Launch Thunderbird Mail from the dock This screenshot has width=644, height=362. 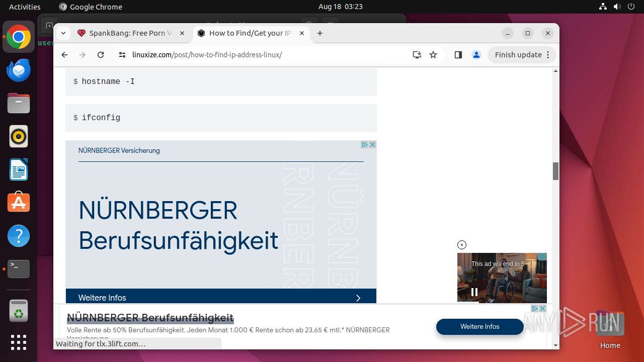coord(19,70)
